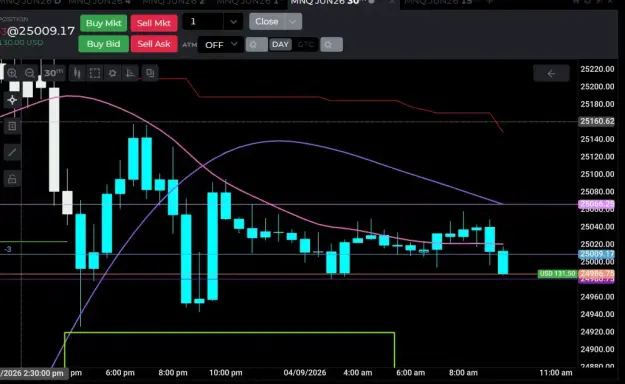Change the candlestick bar type
The width and height of the screenshot is (625, 384).
77,73
